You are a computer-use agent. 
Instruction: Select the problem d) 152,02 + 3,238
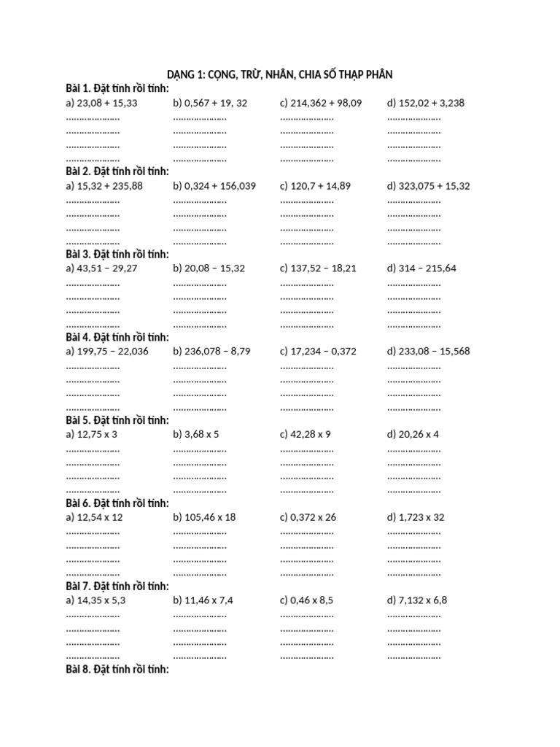click(426, 103)
